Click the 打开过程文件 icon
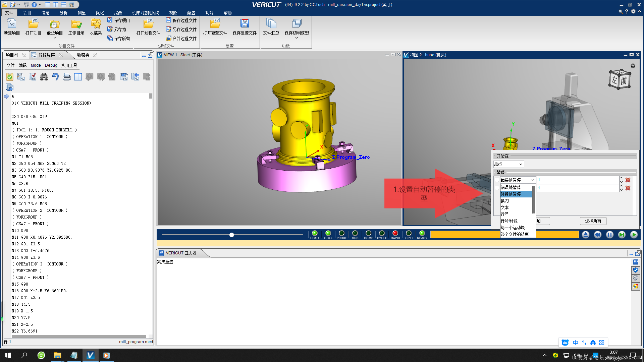 (x=148, y=27)
